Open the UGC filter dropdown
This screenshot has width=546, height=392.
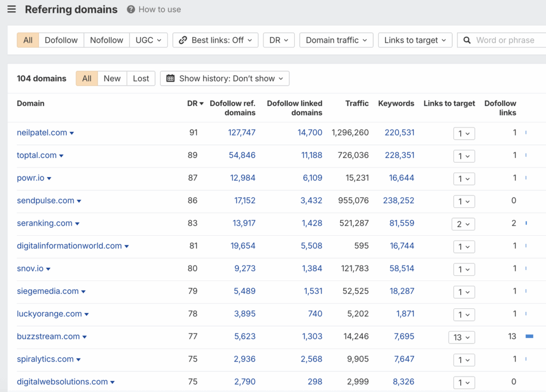[x=148, y=40]
